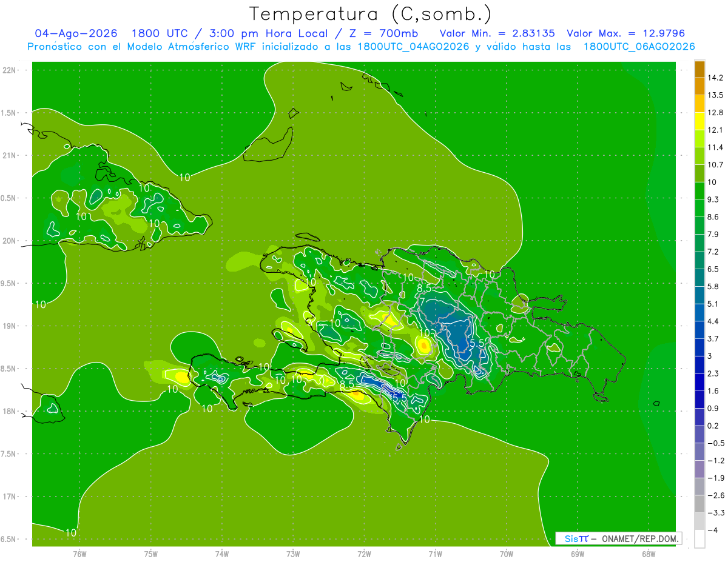The height and width of the screenshot is (562, 728).
Task: Click the "76W" longitude axis label
Action: [79, 554]
